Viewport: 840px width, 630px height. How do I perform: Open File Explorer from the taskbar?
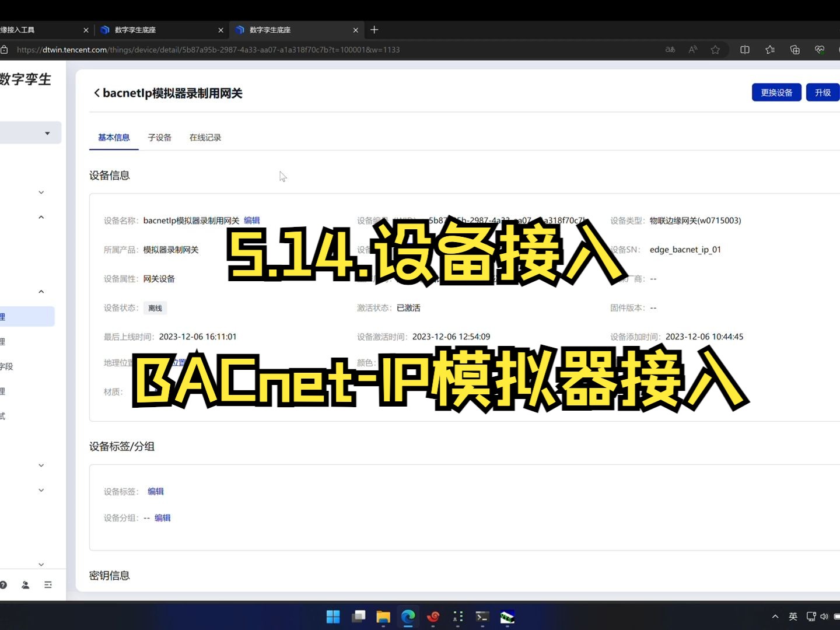coord(383,617)
